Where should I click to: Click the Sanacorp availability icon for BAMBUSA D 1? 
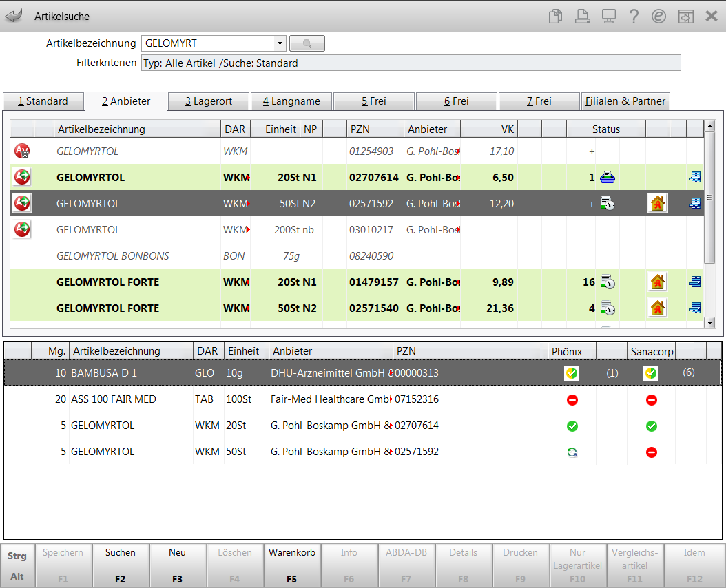click(651, 373)
